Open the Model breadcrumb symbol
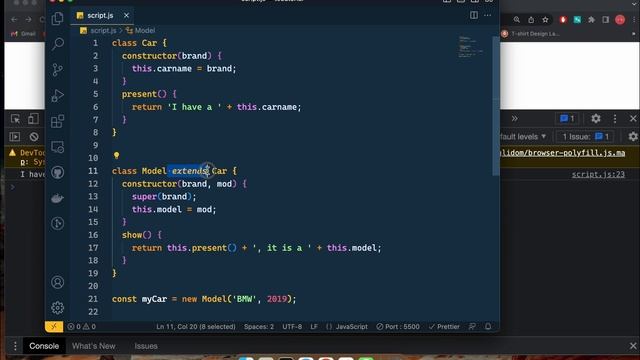This screenshot has height=360, width=640. [x=141, y=31]
